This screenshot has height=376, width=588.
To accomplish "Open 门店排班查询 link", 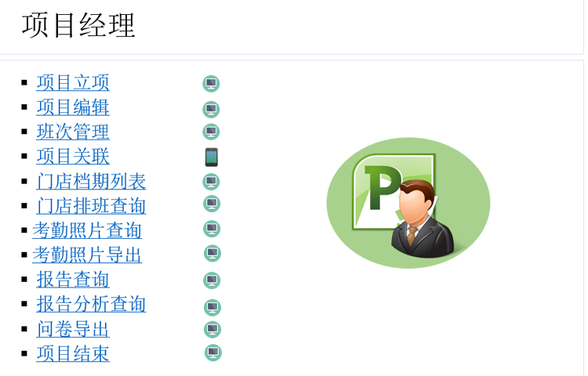I will click(91, 206).
